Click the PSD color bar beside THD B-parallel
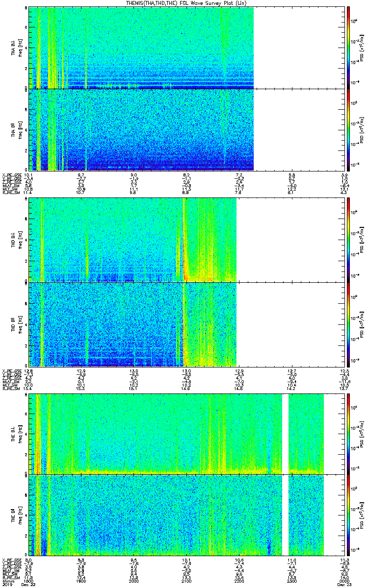 click(348, 324)
